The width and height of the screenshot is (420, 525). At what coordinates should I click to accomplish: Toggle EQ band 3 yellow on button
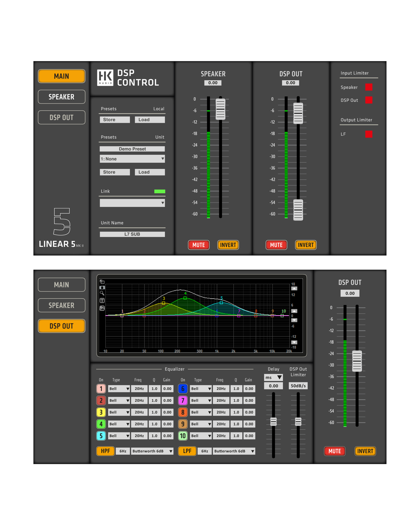click(101, 412)
